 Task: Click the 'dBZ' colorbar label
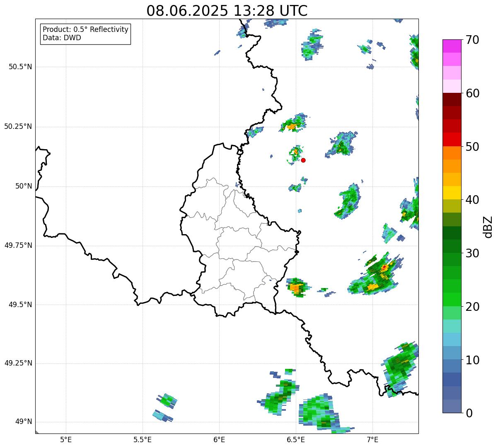488,226
